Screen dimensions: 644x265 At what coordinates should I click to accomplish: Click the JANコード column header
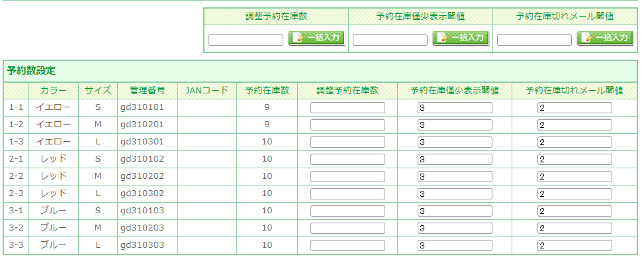(207, 91)
